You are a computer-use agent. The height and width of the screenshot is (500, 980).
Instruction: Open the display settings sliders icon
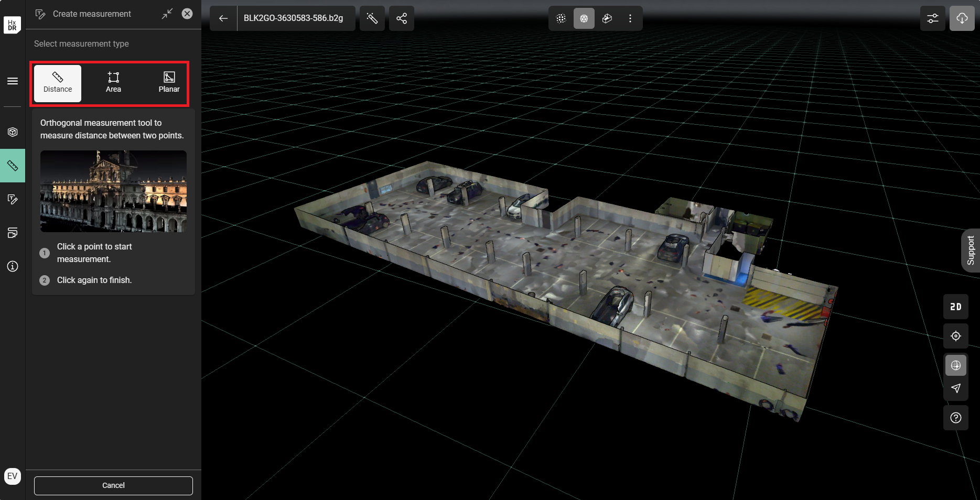[x=933, y=18]
